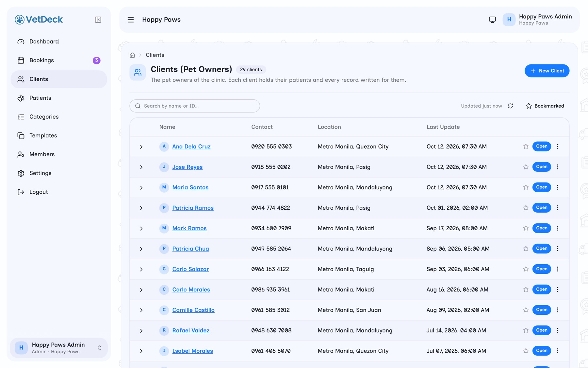Create a New Client
This screenshot has height=368, width=588.
(x=547, y=71)
